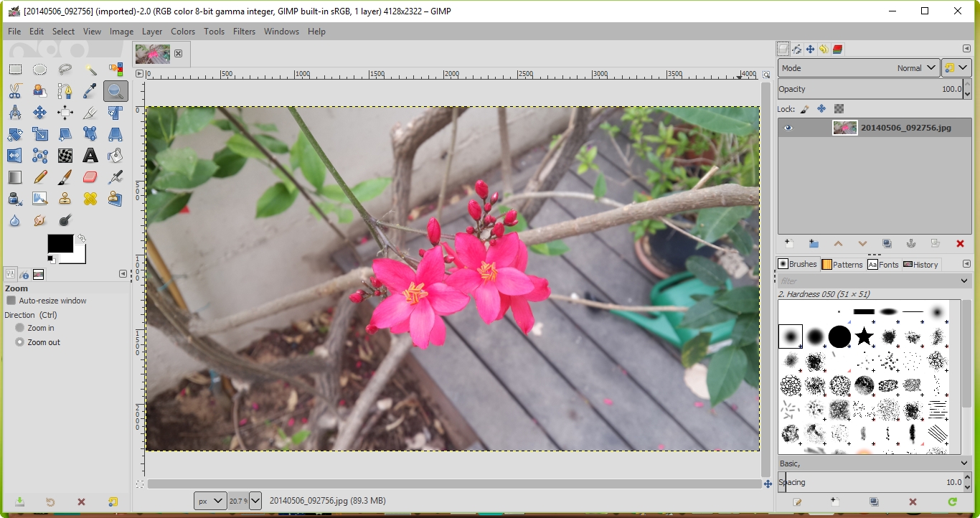Image resolution: width=980 pixels, height=518 pixels.
Task: Select the Clone stamp tool
Action: [x=65, y=199]
